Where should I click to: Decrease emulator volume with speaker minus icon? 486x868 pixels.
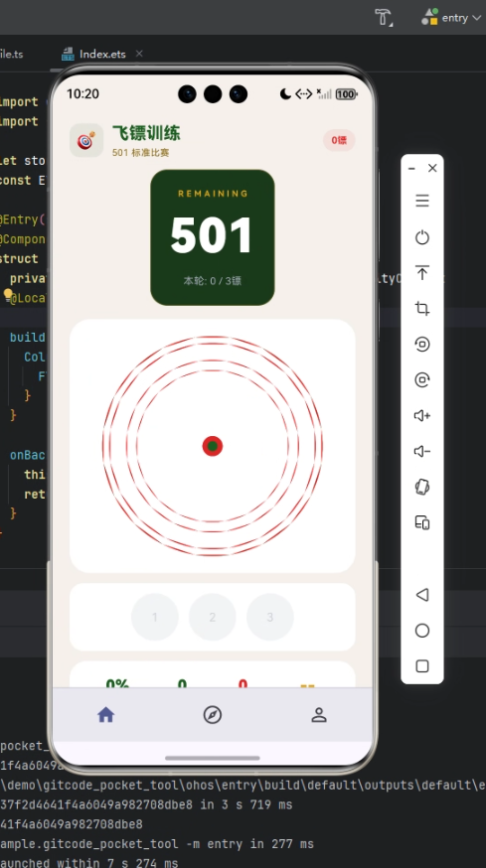[x=422, y=451]
